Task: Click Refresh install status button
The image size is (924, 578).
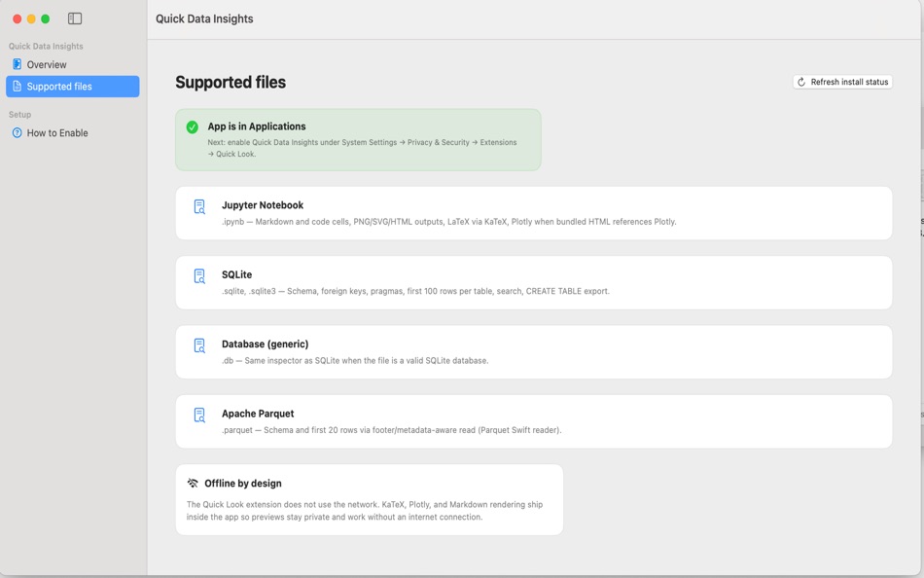Action: pos(842,82)
